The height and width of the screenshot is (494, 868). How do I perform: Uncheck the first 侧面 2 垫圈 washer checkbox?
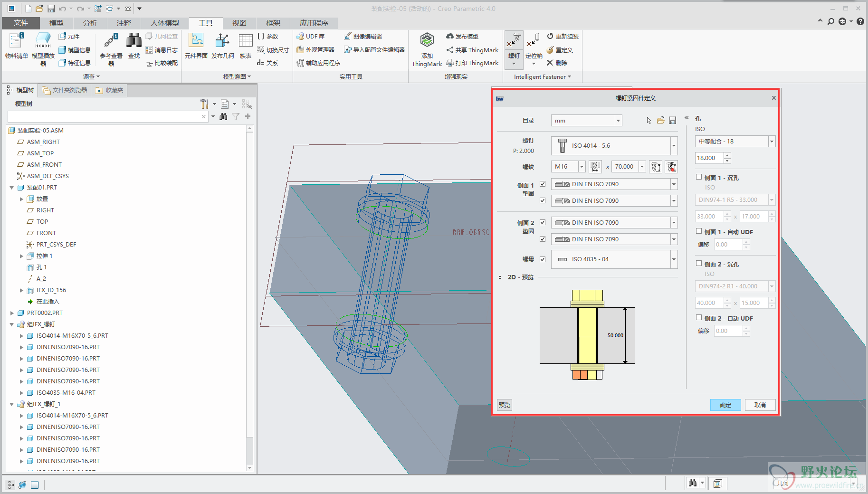[x=543, y=222]
